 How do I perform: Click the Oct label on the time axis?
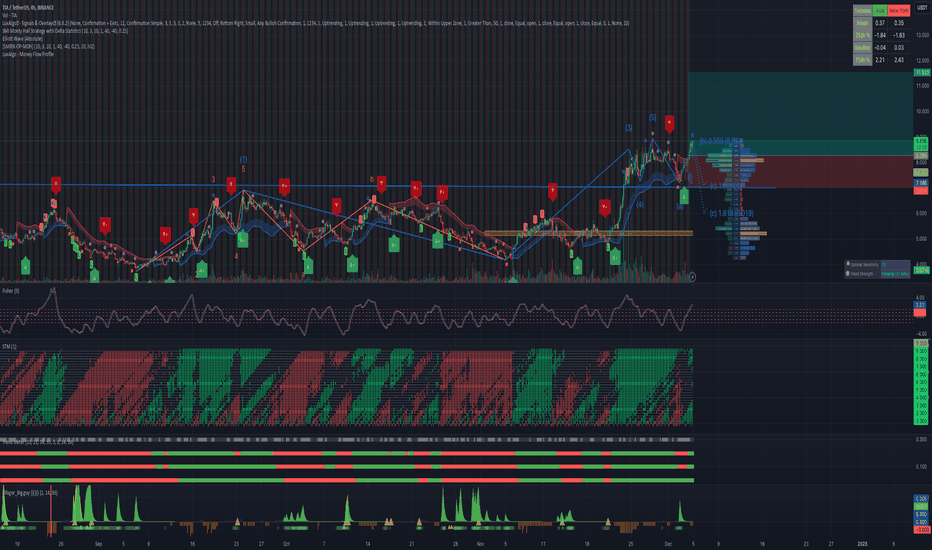pyautogui.click(x=286, y=543)
